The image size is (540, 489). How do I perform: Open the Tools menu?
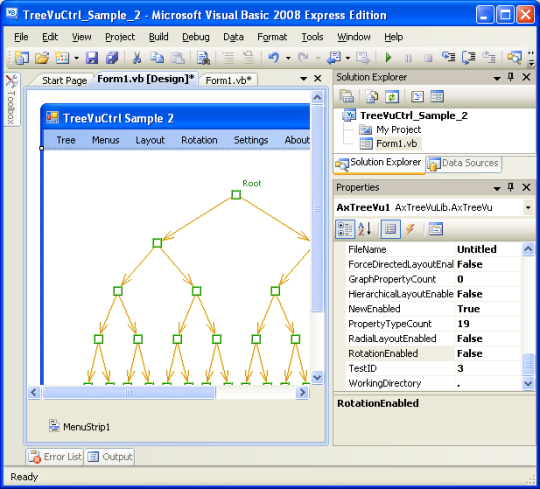[x=312, y=37]
